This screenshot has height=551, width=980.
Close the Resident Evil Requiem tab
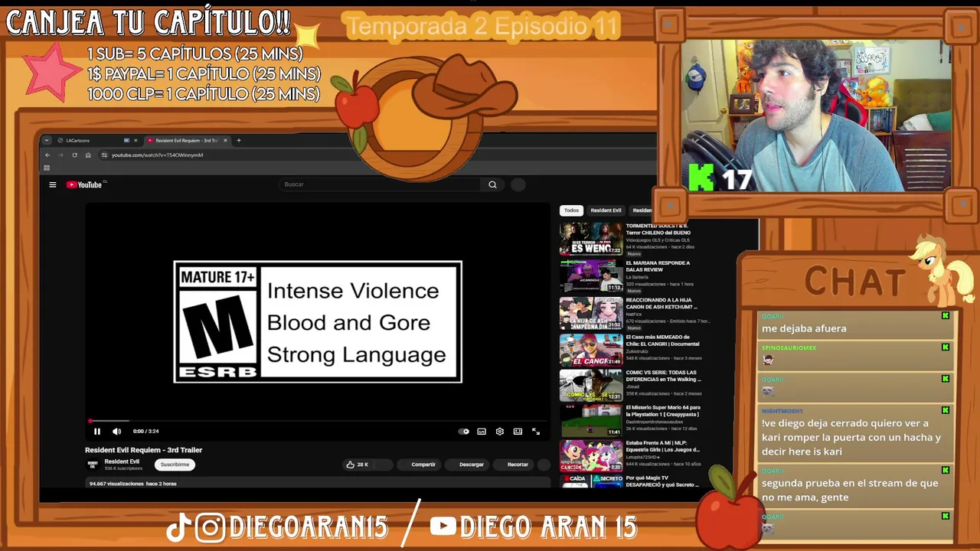[225, 140]
